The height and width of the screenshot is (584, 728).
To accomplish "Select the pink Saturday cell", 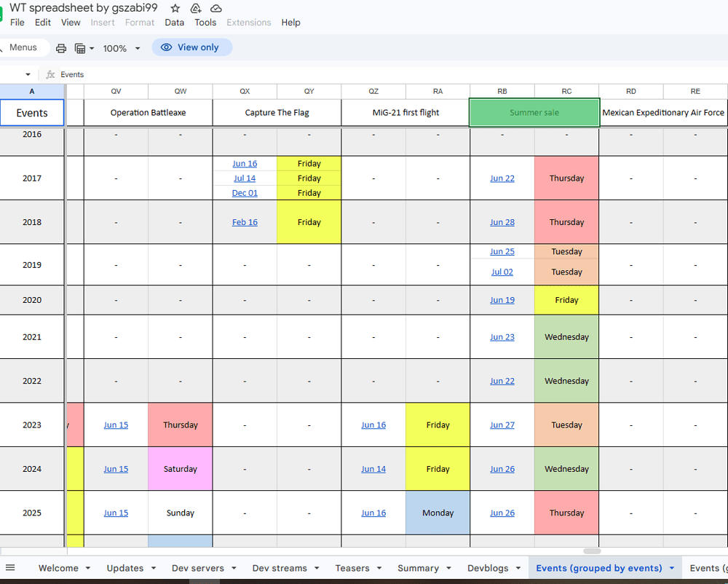I will 180,469.
